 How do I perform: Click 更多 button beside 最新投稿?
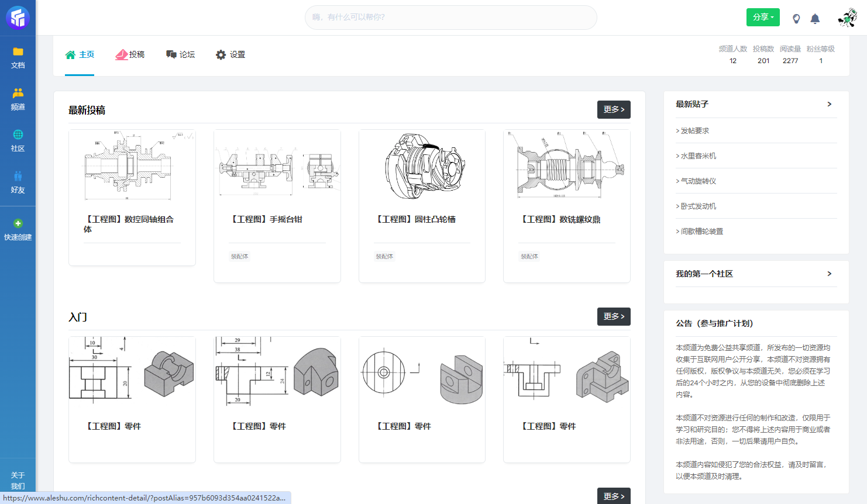coord(614,109)
